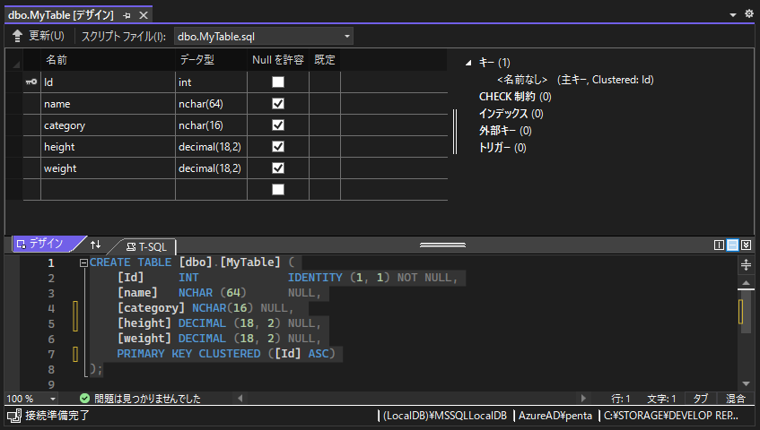
Task: Click the 混合 line ending indicator
Action: click(x=735, y=399)
